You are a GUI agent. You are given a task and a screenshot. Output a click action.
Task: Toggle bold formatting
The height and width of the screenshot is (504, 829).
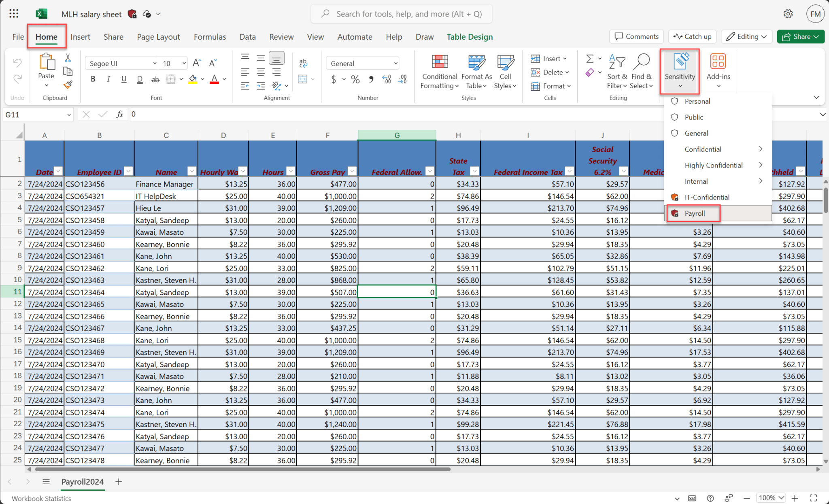93,79
